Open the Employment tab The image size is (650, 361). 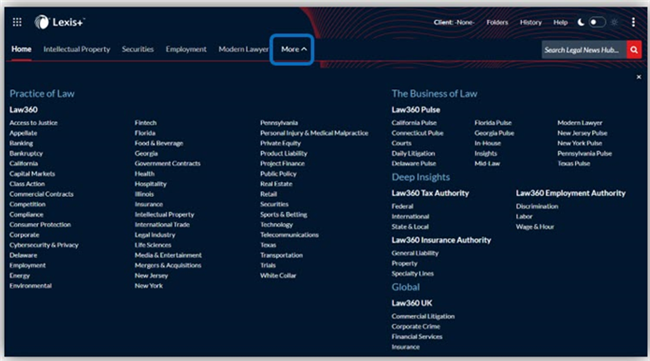click(186, 49)
